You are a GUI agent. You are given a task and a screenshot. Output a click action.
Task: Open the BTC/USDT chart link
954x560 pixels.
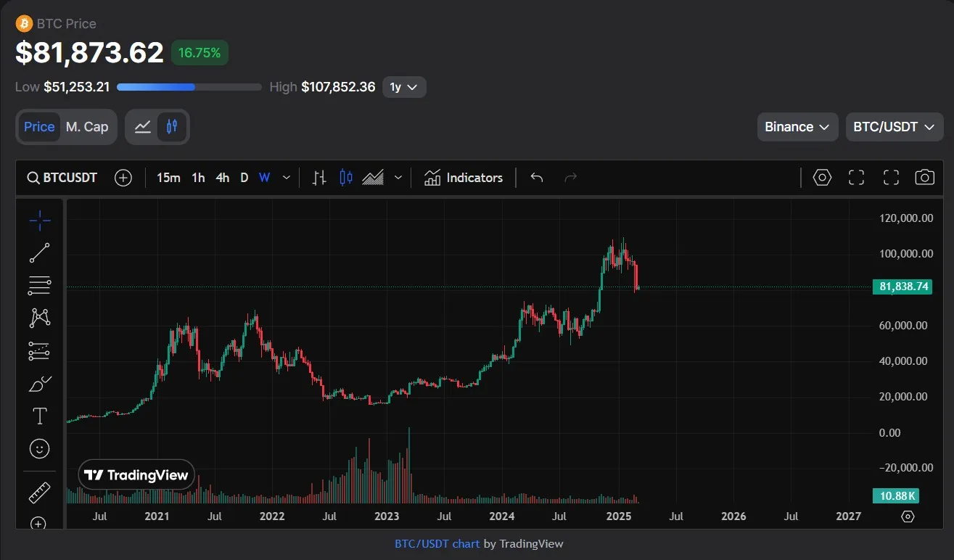[437, 543]
